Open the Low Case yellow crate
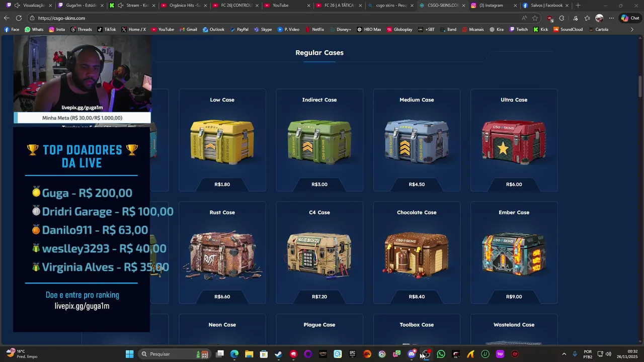 tap(222, 142)
